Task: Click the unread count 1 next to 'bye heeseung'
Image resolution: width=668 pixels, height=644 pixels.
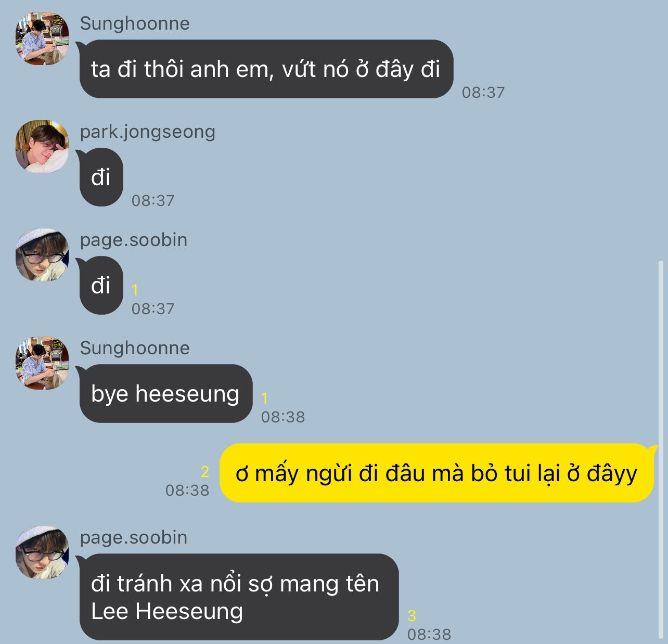Action: (264, 398)
